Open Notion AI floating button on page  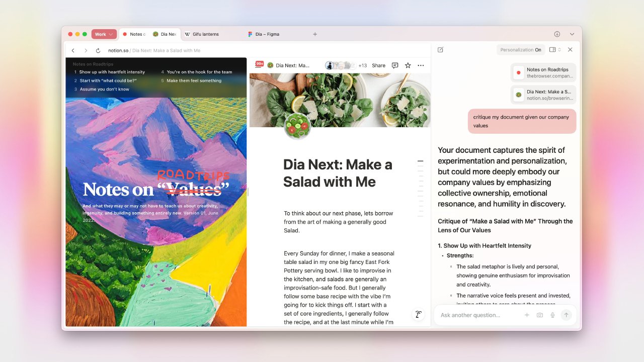pyautogui.click(x=418, y=315)
